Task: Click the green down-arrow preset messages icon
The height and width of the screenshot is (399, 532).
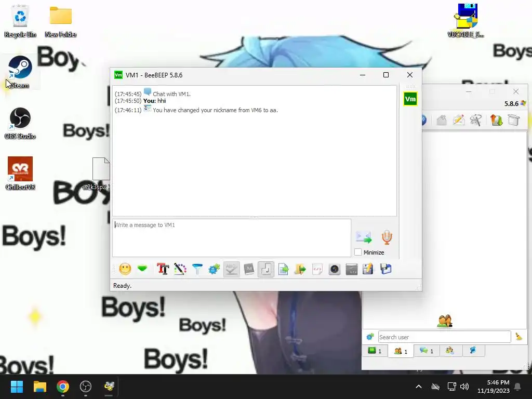Action: [142, 269]
